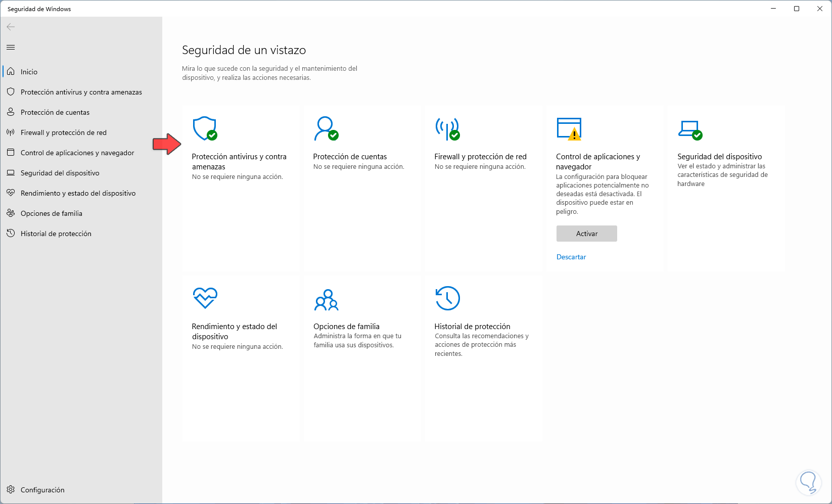Open the Protección de cuentas card title

coord(350,157)
